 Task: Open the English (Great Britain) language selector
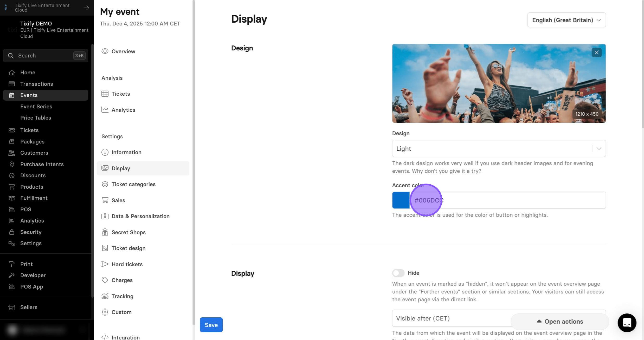(x=566, y=20)
